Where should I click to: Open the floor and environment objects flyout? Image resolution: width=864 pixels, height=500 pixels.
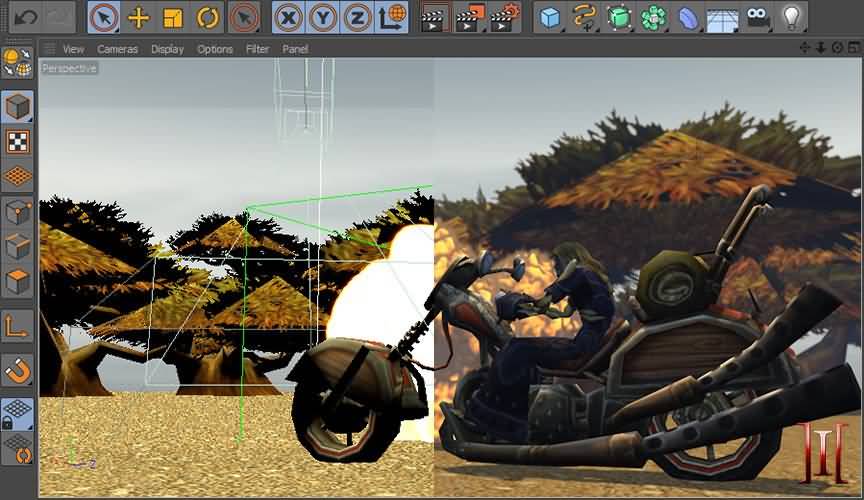(x=722, y=18)
